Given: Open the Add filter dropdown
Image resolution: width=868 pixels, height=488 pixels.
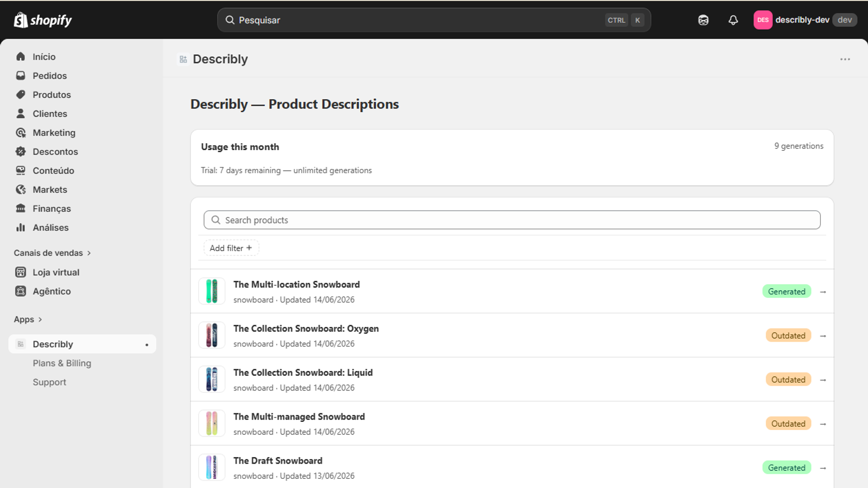Looking at the screenshot, I should (x=231, y=248).
